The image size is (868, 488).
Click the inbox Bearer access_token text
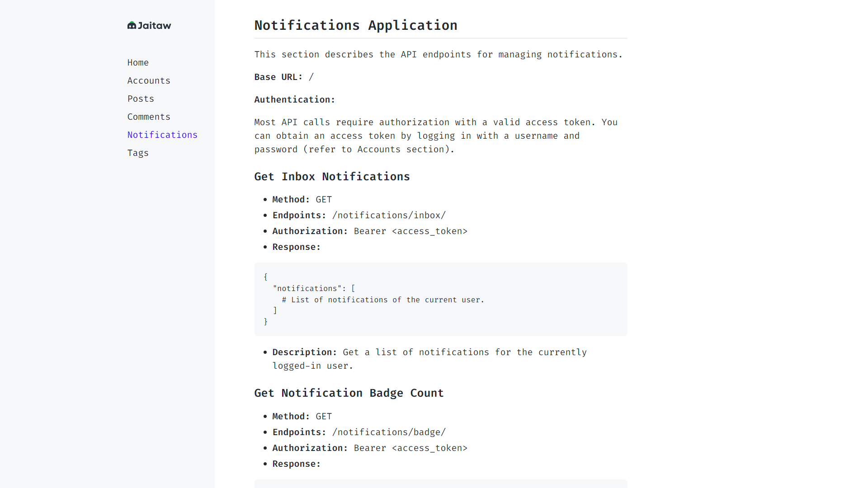(410, 231)
